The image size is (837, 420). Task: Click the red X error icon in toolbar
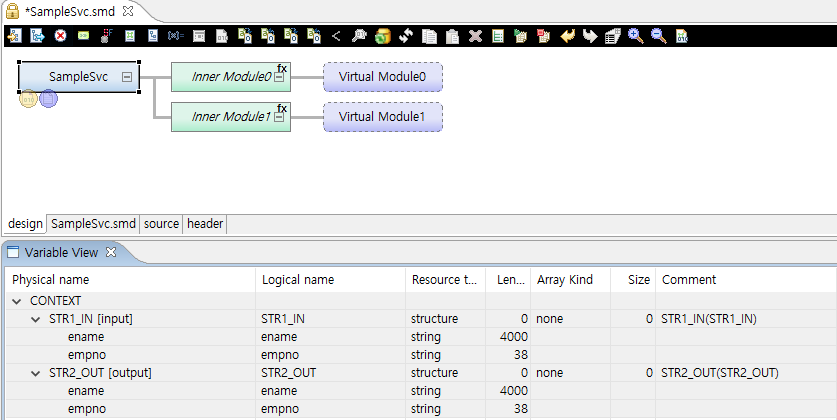click(60, 36)
